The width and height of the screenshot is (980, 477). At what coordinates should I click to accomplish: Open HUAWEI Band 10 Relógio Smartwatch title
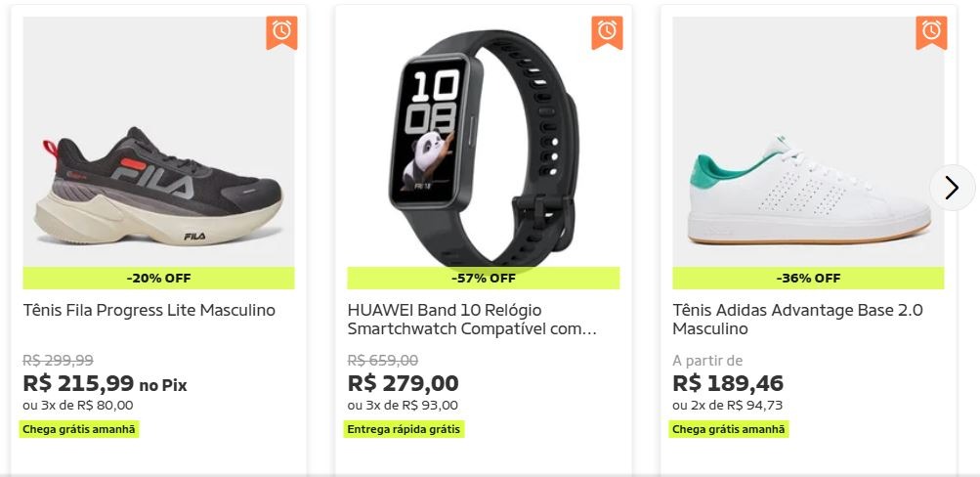pos(472,320)
